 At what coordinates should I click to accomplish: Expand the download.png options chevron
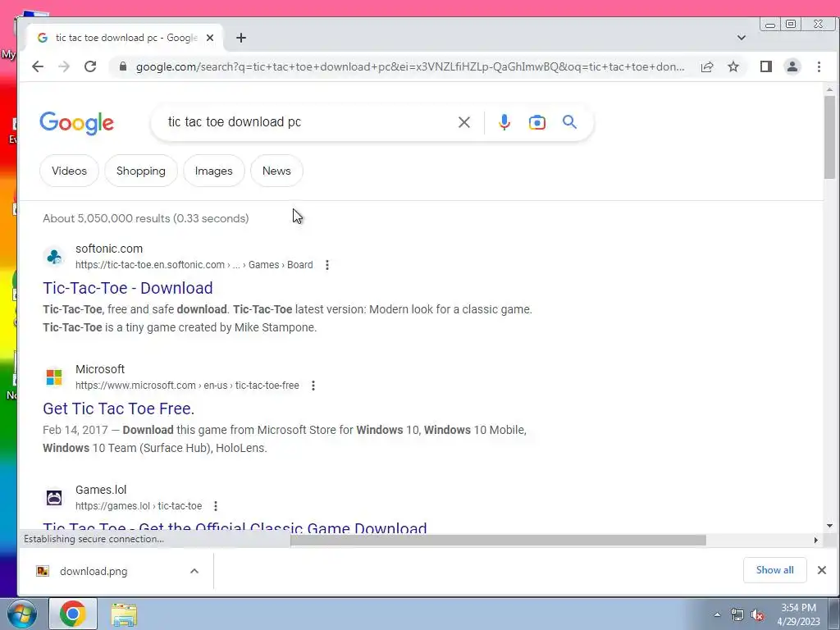click(194, 571)
